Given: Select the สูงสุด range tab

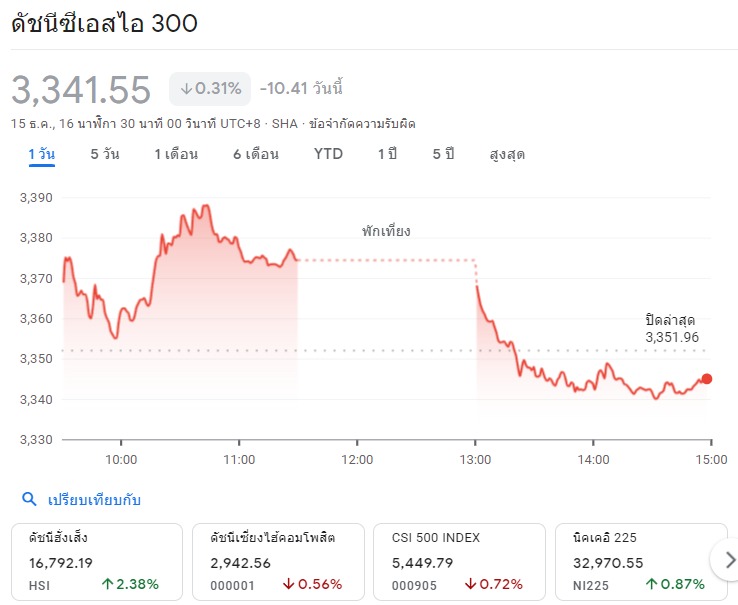Looking at the screenshot, I should [507, 154].
